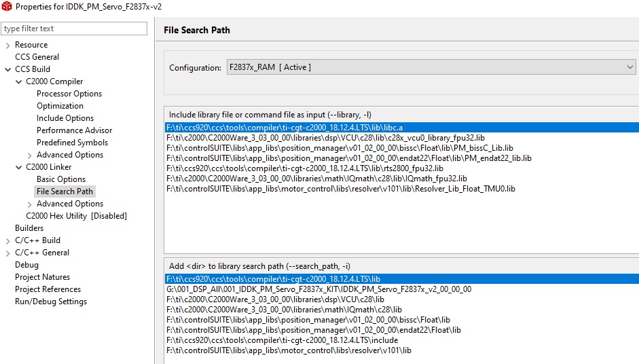Select the CCS Build label
The image size is (639, 364).
click(33, 69)
